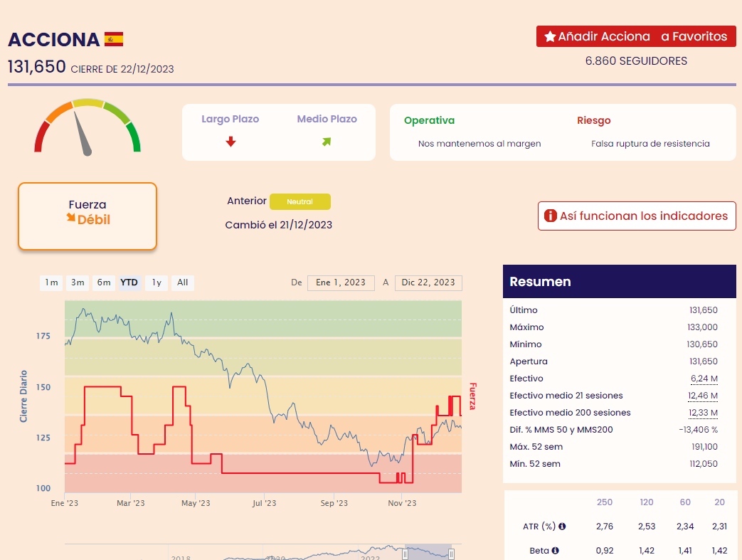Click the red down arrow under Largo Plazo
The height and width of the screenshot is (560, 742).
[x=230, y=142]
